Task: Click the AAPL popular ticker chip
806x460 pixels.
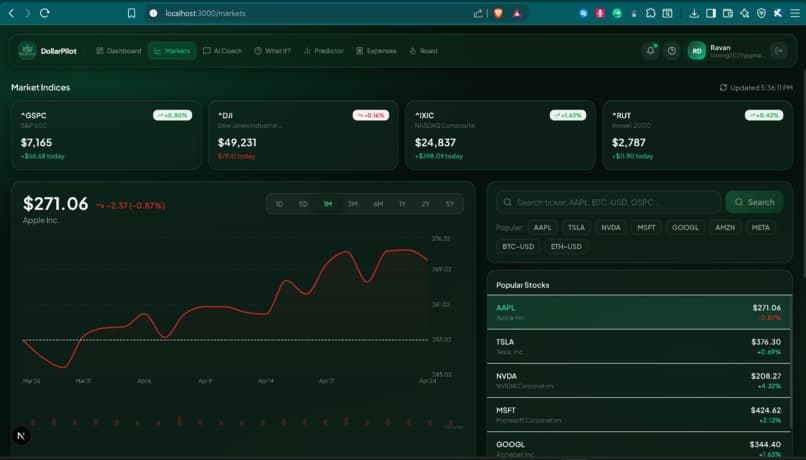Action: click(542, 227)
